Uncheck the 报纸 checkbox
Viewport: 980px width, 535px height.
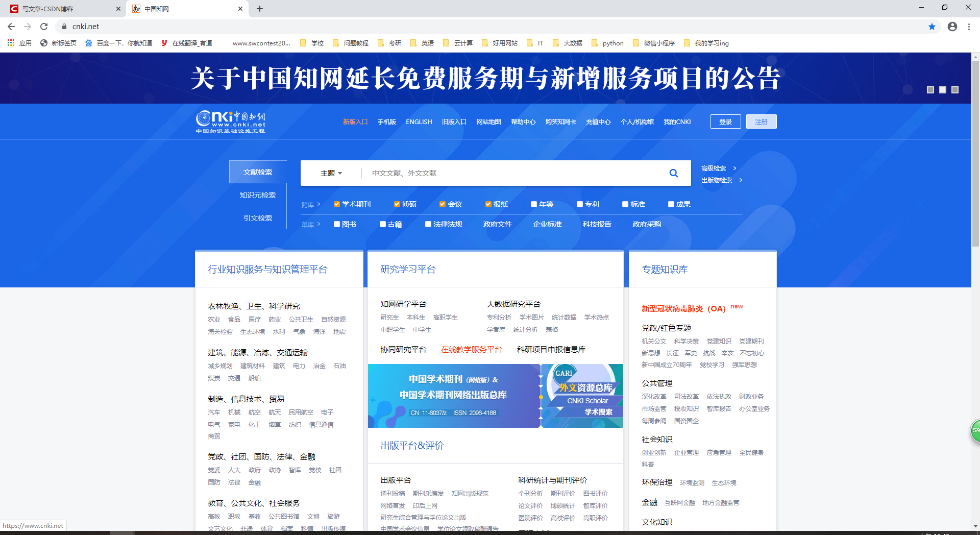click(488, 204)
